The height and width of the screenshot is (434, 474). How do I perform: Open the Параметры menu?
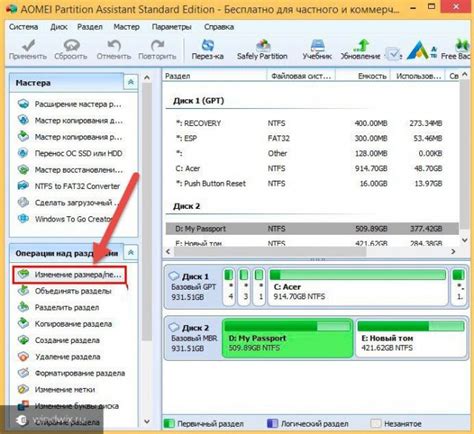[x=171, y=27]
